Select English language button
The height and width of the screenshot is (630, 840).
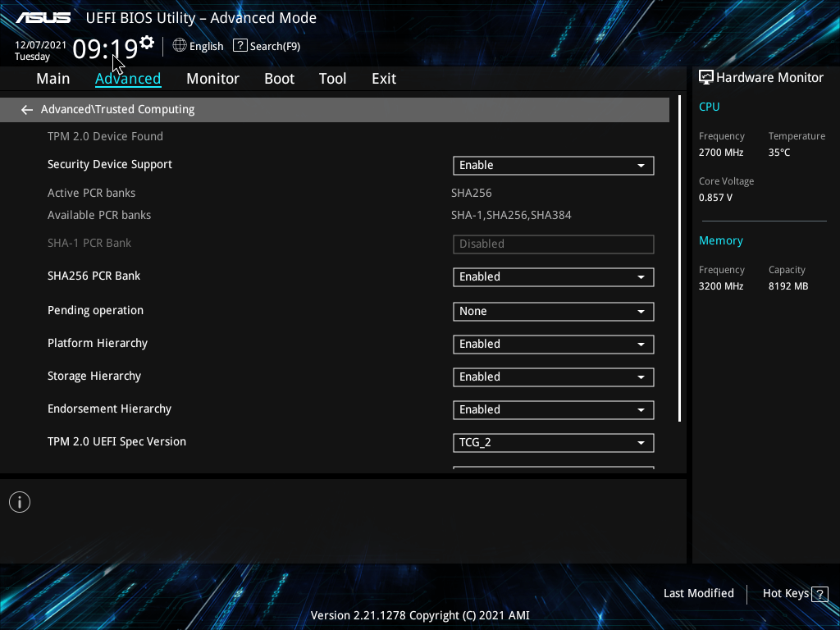point(206,47)
